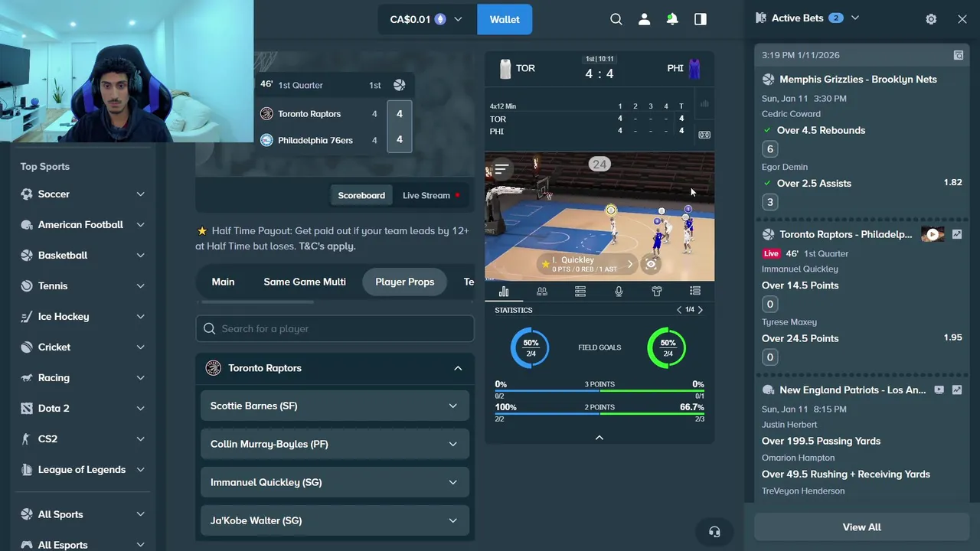Open bet slip details icon beside 3:19 PM
This screenshot has height=551, width=980.
[x=959, y=55]
